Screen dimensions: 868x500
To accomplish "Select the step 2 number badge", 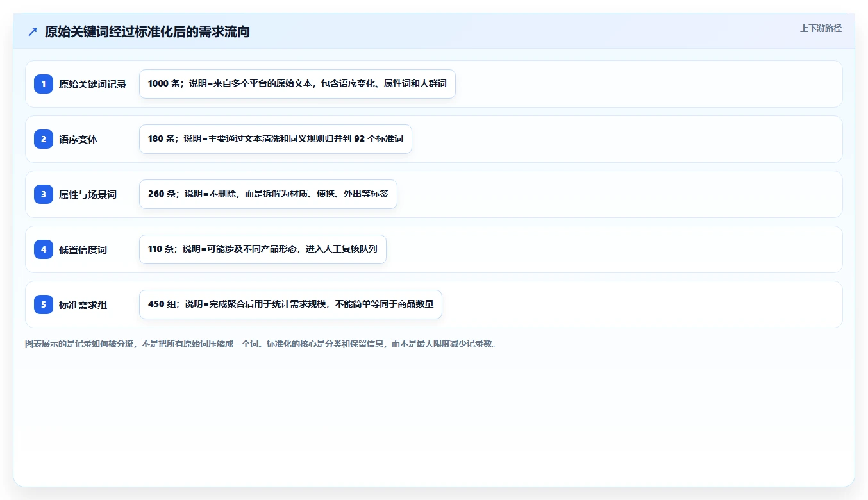I will pyautogui.click(x=44, y=139).
